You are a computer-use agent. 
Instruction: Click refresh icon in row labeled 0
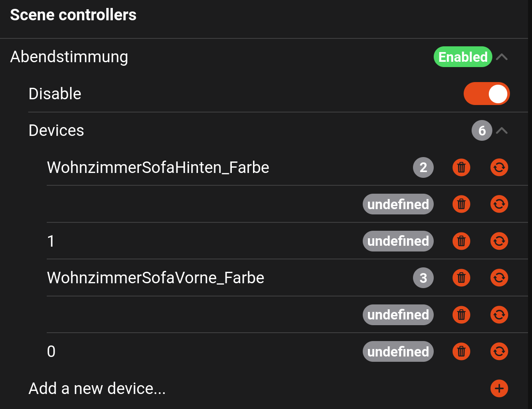click(499, 352)
